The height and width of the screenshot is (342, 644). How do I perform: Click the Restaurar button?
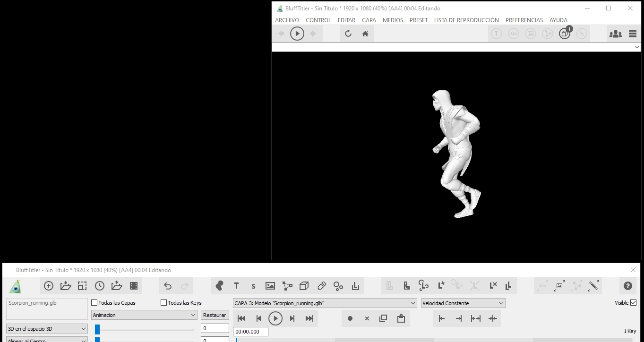[215, 315]
